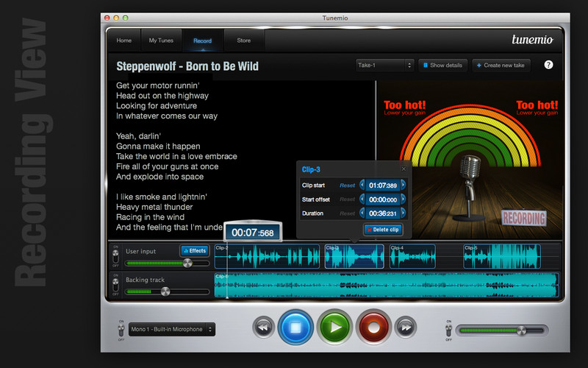Open the Take-1 dropdown
This screenshot has width=588, height=368.
(384, 66)
